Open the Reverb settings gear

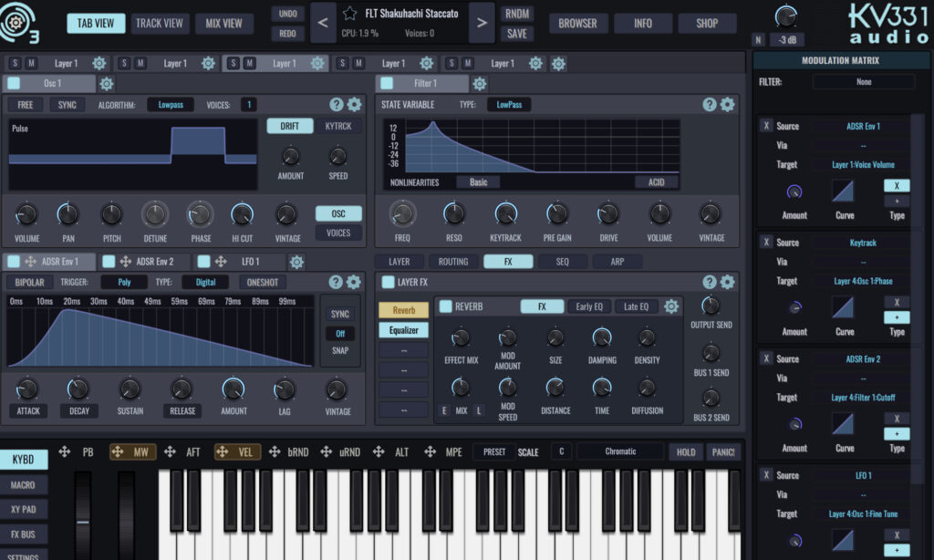(x=671, y=306)
